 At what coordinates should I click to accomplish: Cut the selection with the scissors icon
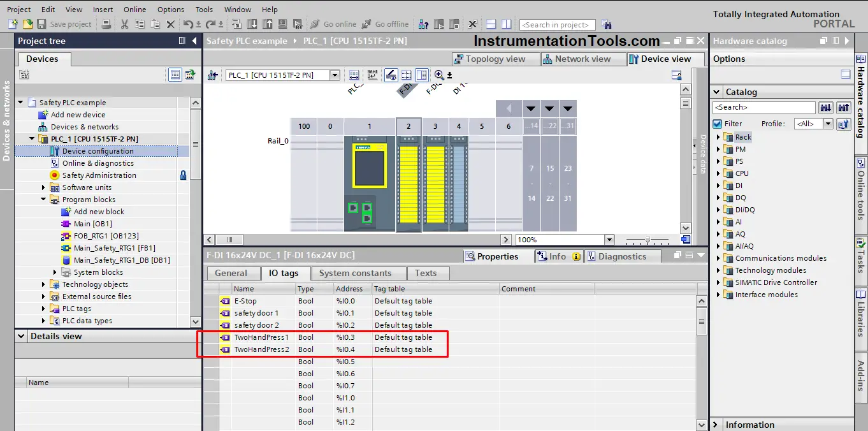tap(125, 24)
